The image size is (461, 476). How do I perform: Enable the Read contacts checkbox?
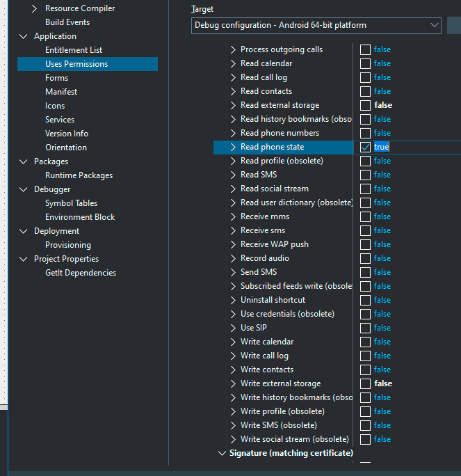click(x=365, y=91)
